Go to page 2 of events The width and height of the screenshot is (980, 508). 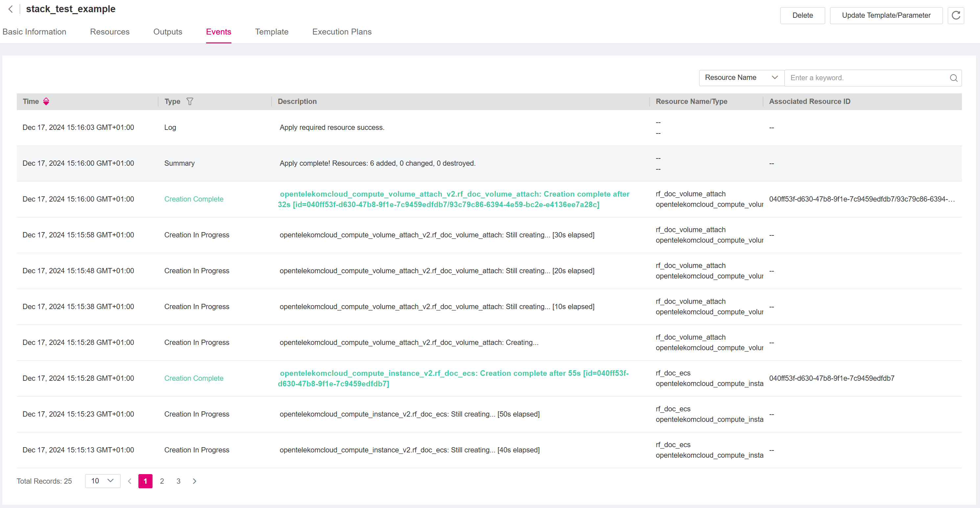pyautogui.click(x=162, y=481)
